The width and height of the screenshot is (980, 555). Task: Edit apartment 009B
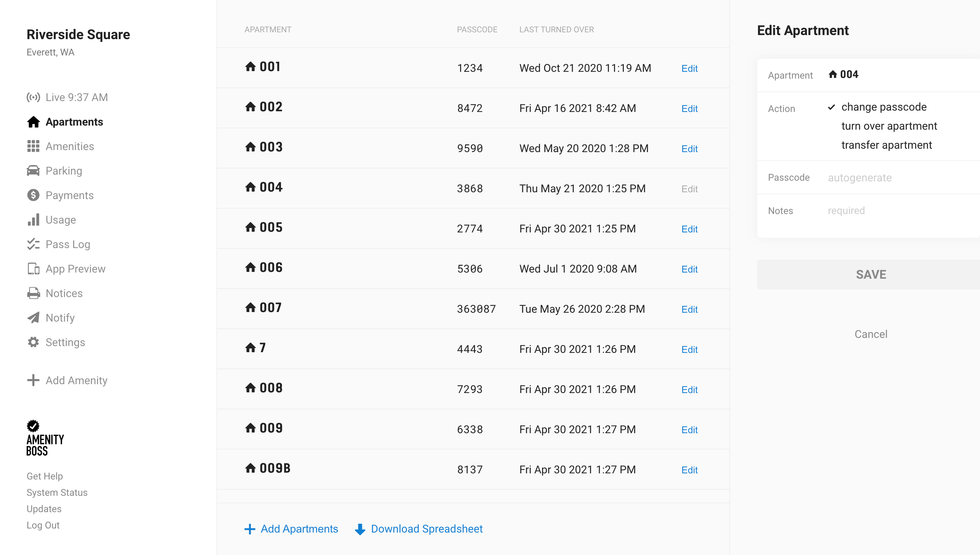click(x=689, y=470)
